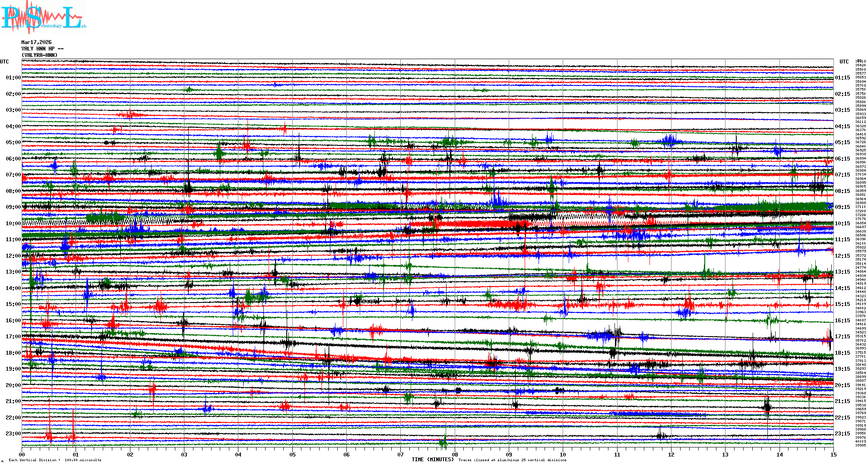Select the 14:00 UTC left hour label
868x466 pixels.
tap(13, 288)
